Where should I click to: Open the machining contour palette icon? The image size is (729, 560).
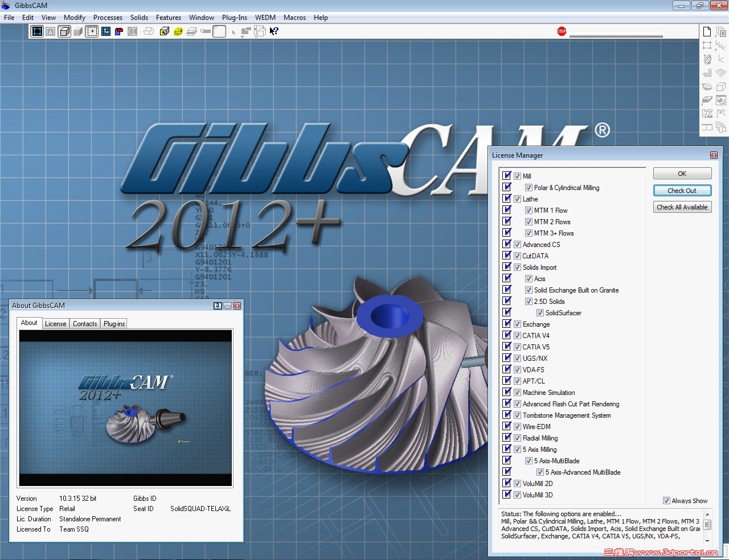(x=707, y=72)
